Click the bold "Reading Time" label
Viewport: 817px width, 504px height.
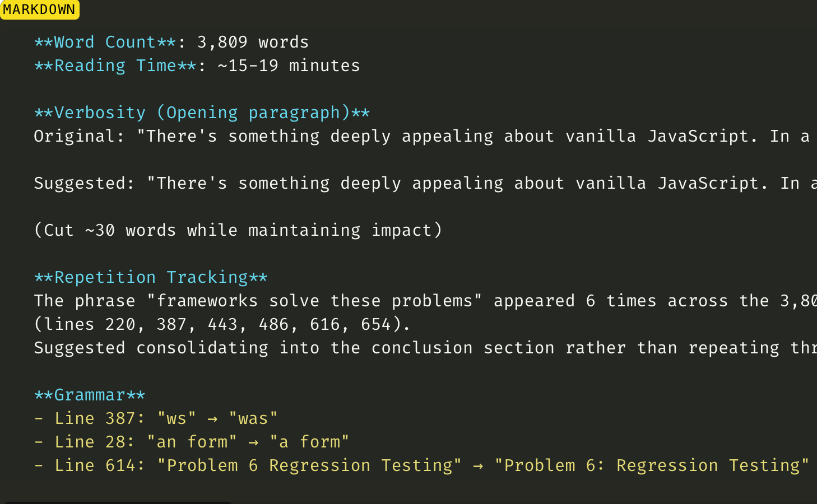click(115, 66)
